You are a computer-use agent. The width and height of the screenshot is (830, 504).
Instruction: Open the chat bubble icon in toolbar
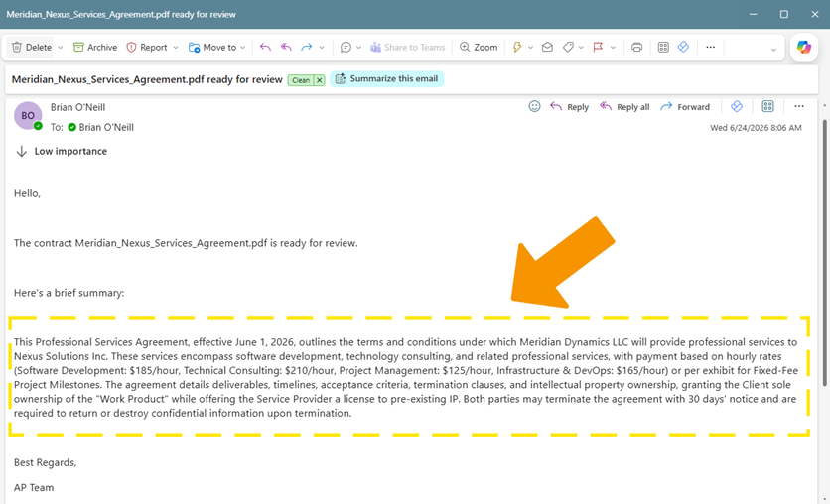pos(346,47)
